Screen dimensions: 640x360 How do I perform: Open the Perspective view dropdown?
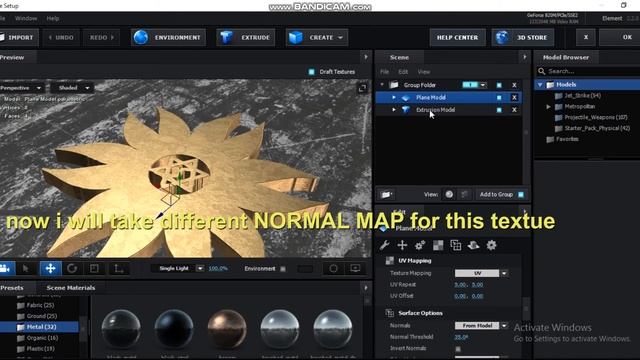pyautogui.click(x=21, y=88)
